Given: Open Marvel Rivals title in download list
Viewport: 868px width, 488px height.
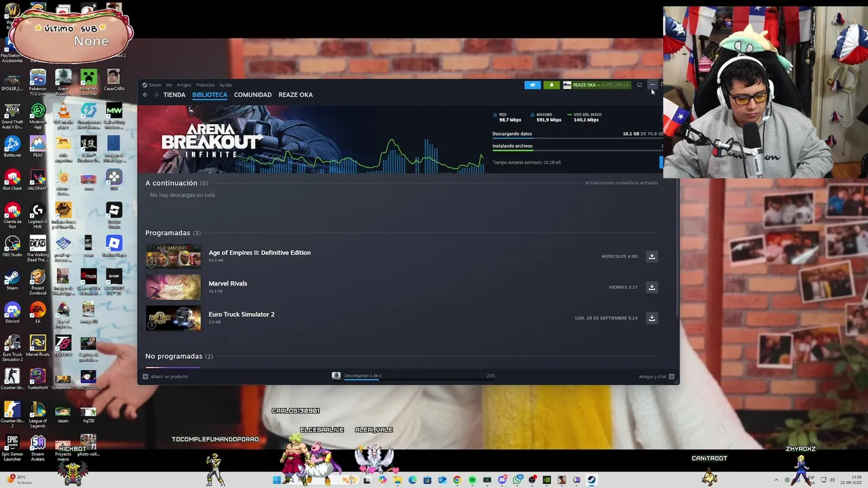Looking at the screenshot, I should coord(228,283).
